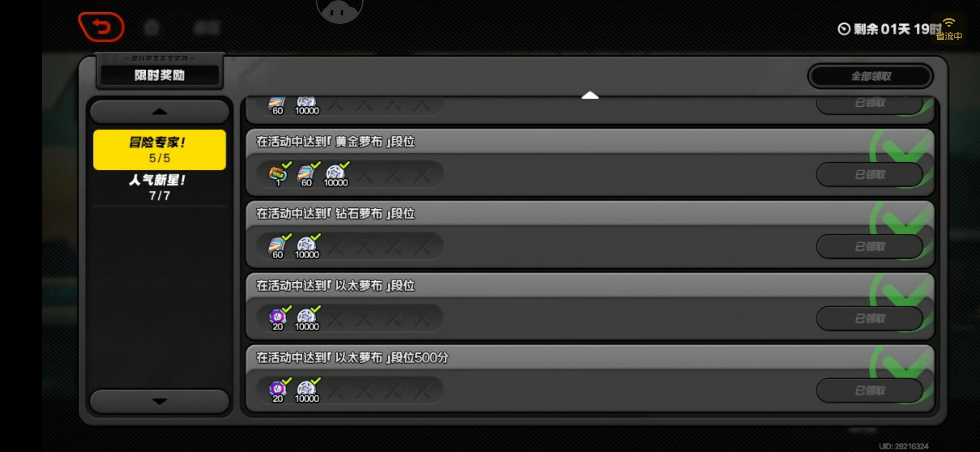Click the 全部领取 claim all button
980x452 pixels.
871,76
